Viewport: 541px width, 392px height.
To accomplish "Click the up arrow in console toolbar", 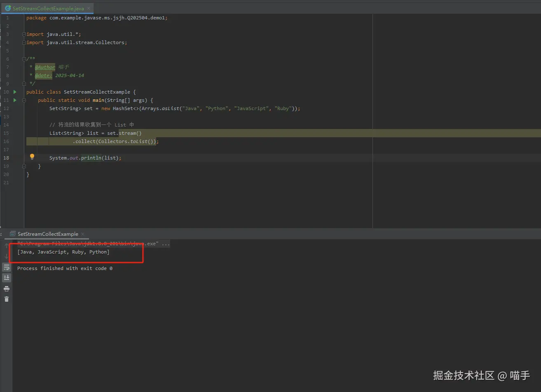I will (x=7, y=246).
